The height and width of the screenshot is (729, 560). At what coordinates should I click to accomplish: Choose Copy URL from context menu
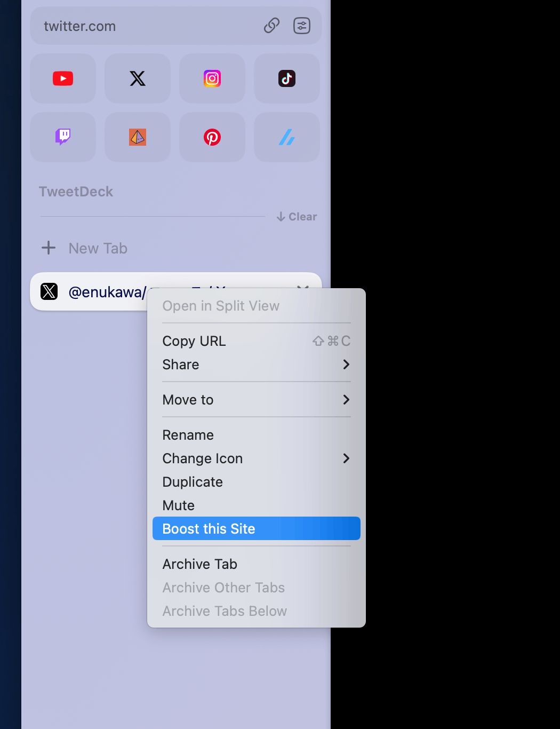pyautogui.click(x=257, y=341)
